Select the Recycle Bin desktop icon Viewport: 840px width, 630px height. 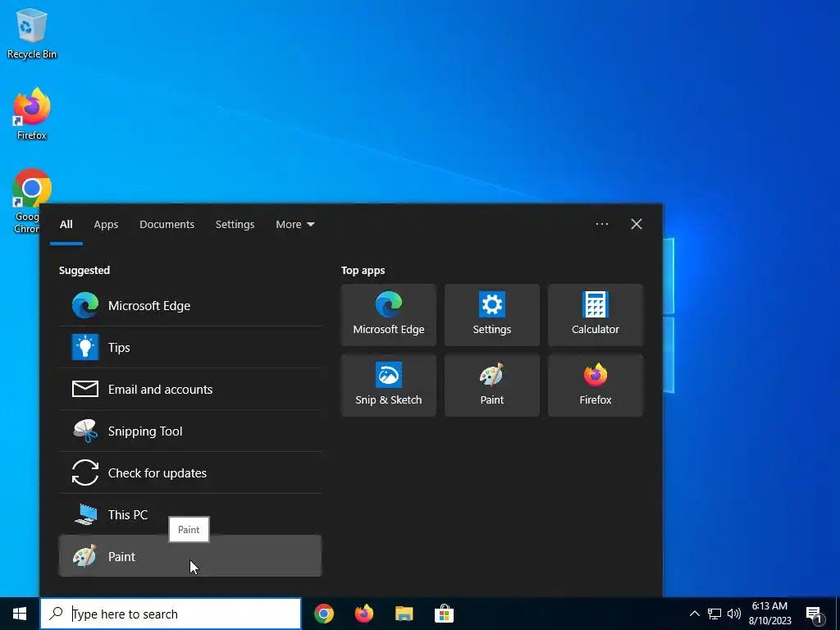point(32,33)
